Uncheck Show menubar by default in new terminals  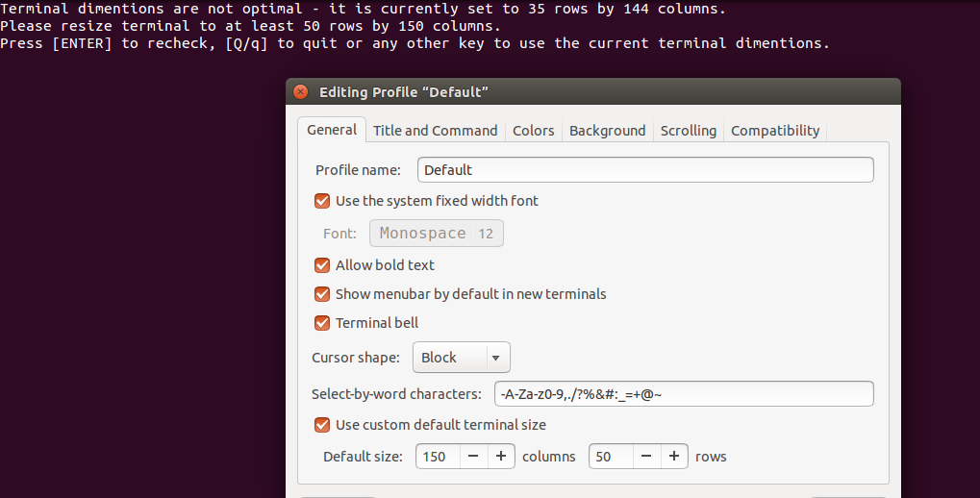point(323,294)
